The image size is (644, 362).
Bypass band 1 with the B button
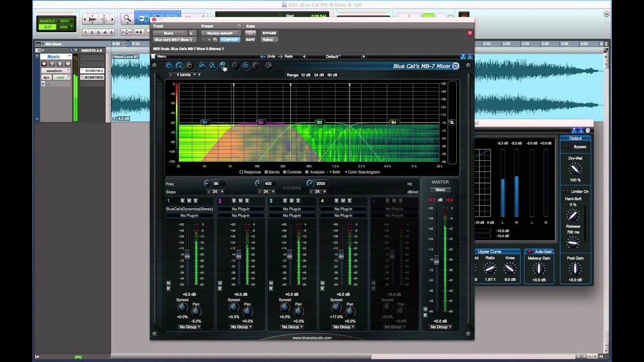pos(182,201)
